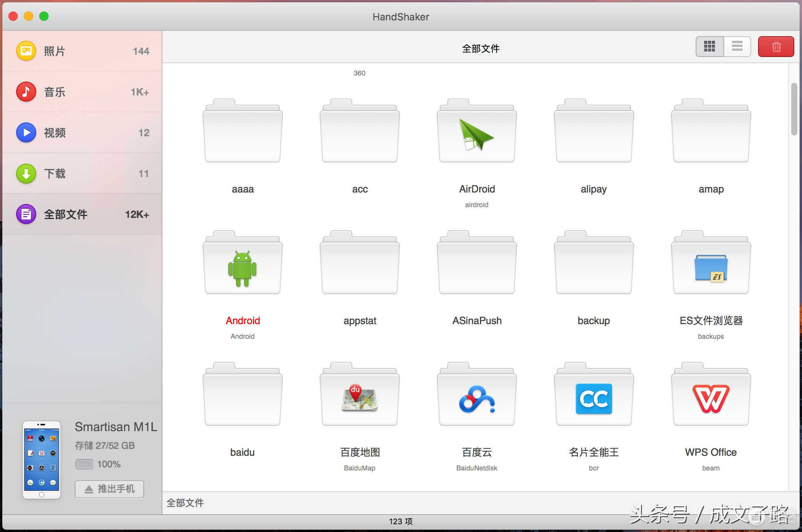Open the backup folder
The width and height of the screenshot is (802, 532).
[594, 263]
